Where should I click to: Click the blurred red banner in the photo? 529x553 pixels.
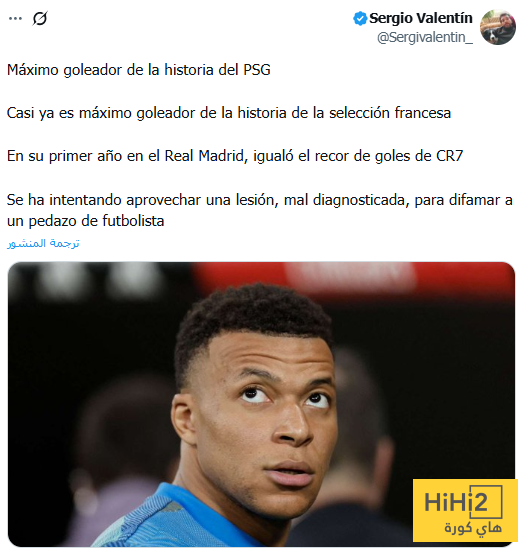[x=353, y=280]
